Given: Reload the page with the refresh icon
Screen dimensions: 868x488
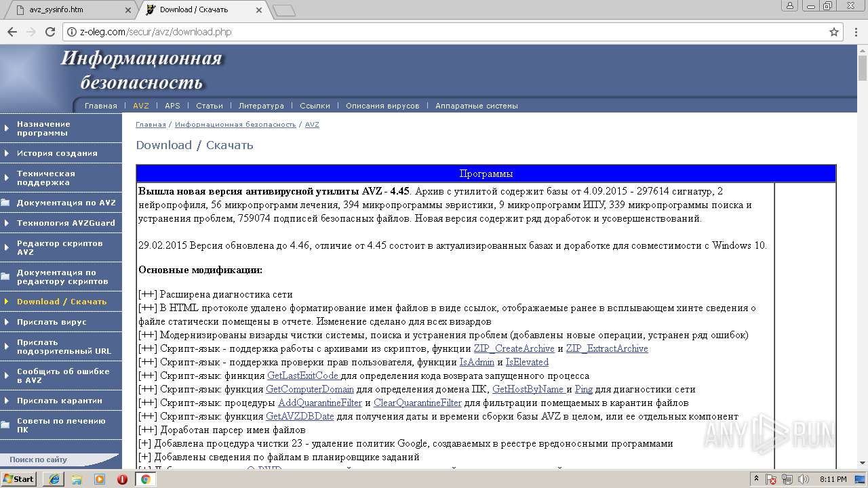Looking at the screenshot, I should (x=50, y=32).
